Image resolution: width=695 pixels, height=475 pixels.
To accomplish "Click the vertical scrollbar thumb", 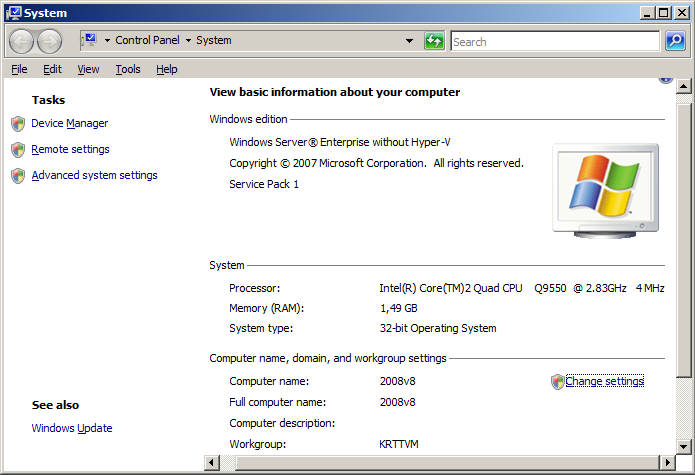I will point(683,241).
